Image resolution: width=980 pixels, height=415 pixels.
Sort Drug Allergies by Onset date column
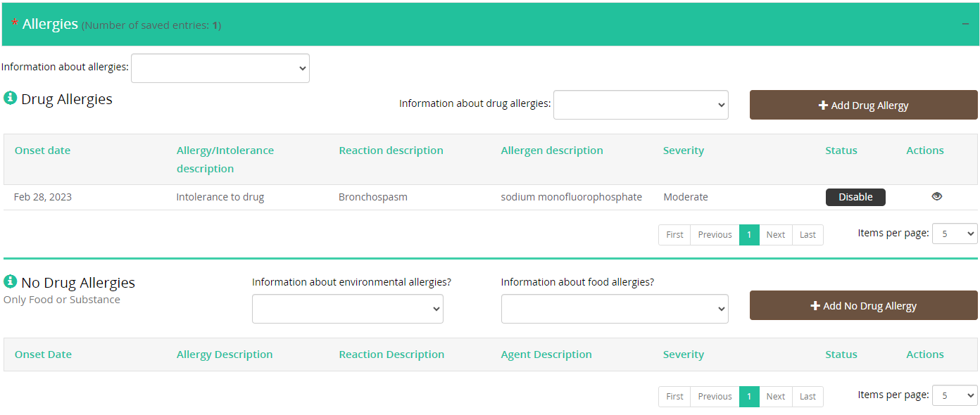point(42,151)
